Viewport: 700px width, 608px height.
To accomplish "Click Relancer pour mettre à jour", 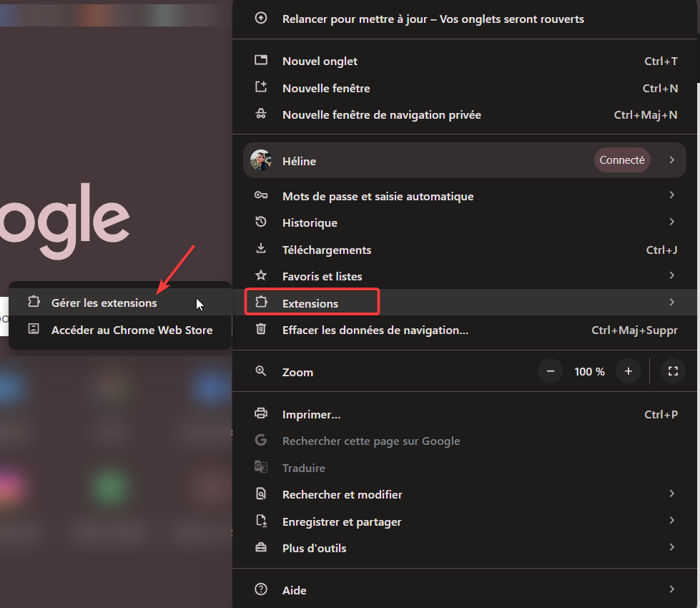I will click(x=465, y=19).
